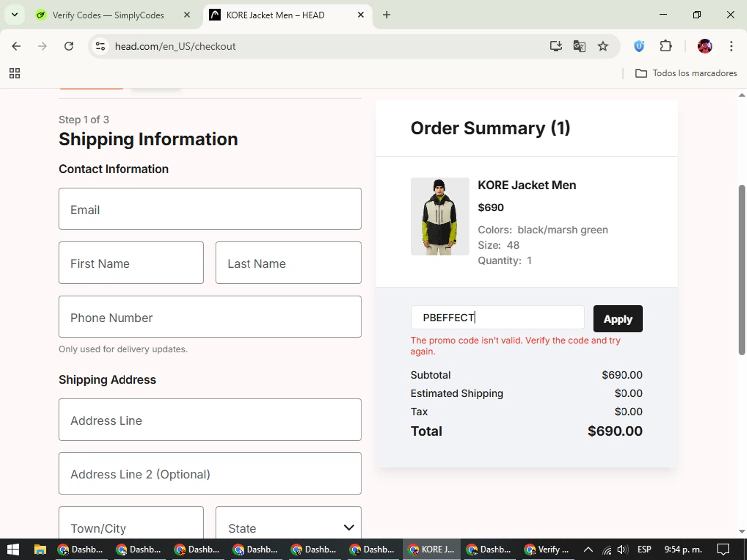Viewport: 747px width, 560px height.
Task: Click the promo code invalid error message
Action: click(x=515, y=345)
